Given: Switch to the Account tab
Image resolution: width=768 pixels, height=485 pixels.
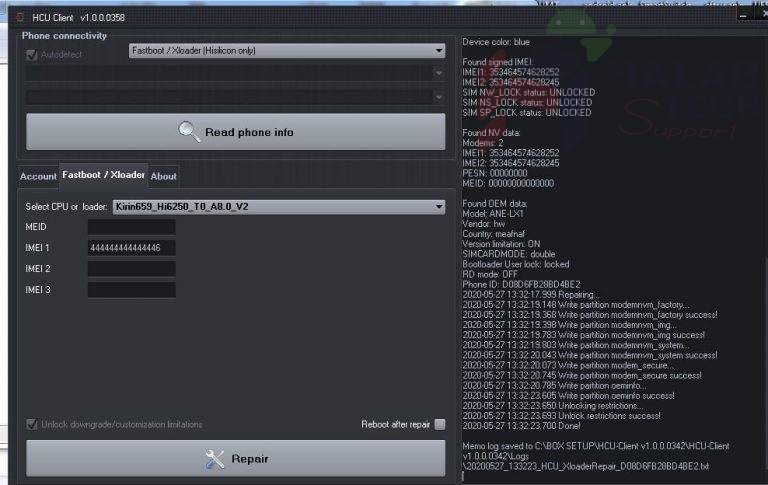Looking at the screenshot, I should [38, 176].
